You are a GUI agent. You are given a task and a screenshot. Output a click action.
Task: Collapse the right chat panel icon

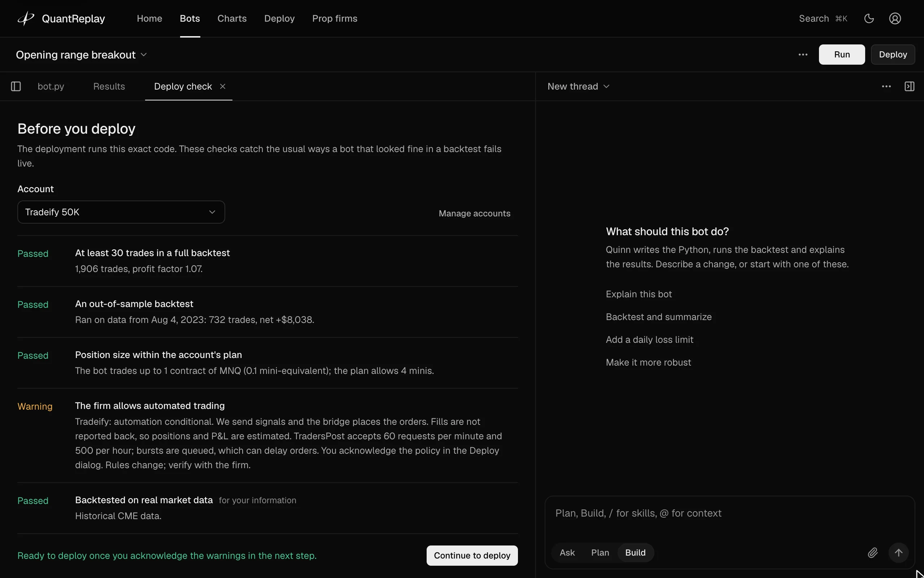tap(910, 86)
